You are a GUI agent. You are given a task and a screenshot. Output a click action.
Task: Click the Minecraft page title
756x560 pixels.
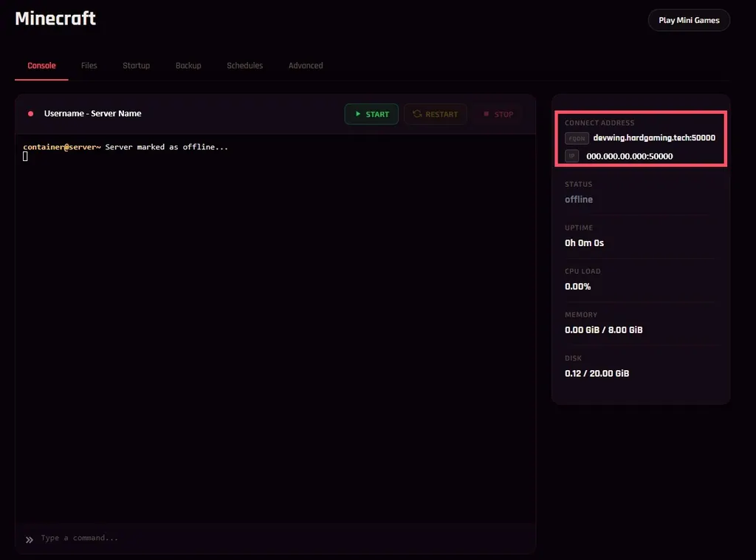click(x=55, y=18)
